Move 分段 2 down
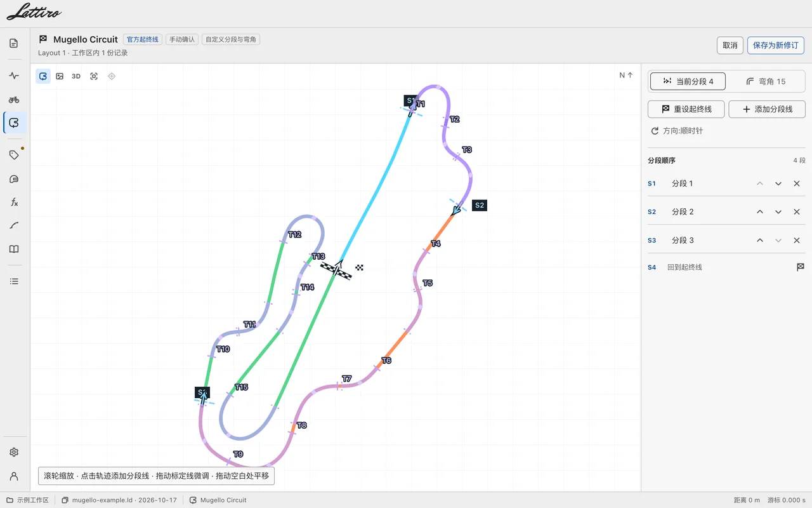812x508 pixels. 778,212
